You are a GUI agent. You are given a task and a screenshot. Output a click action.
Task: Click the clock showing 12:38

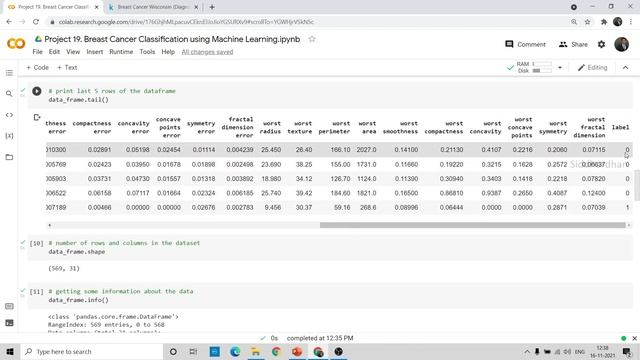602,348
